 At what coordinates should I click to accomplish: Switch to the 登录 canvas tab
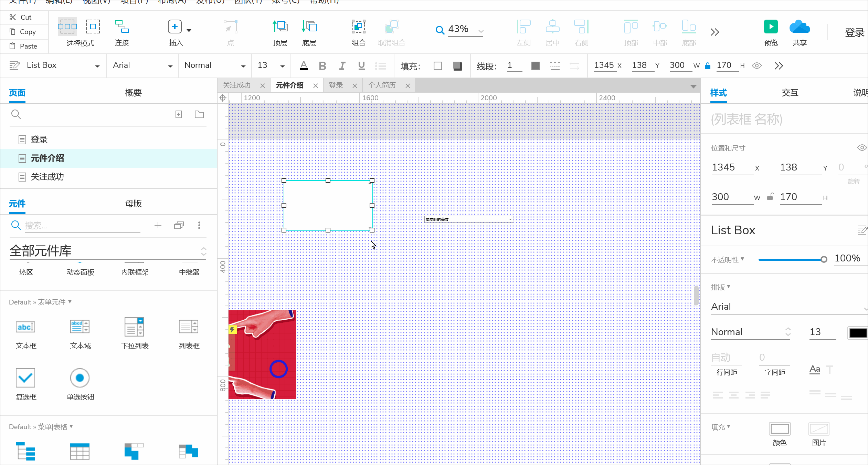336,85
